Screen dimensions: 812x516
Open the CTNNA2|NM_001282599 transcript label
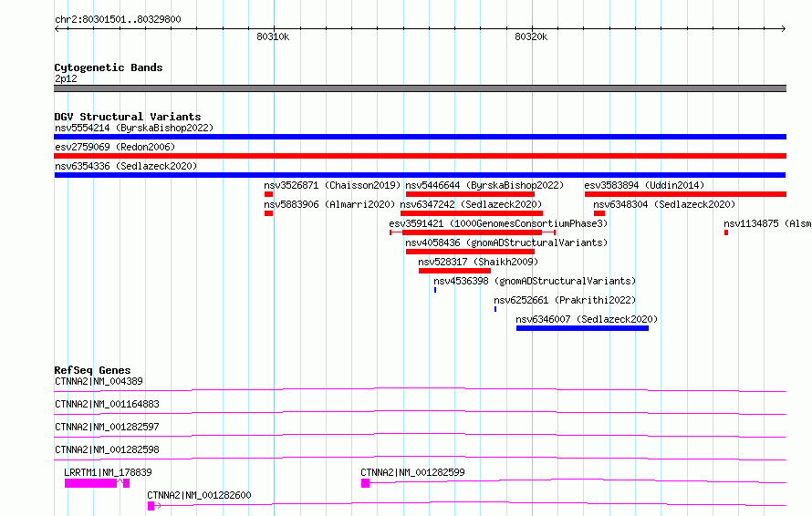(x=412, y=472)
